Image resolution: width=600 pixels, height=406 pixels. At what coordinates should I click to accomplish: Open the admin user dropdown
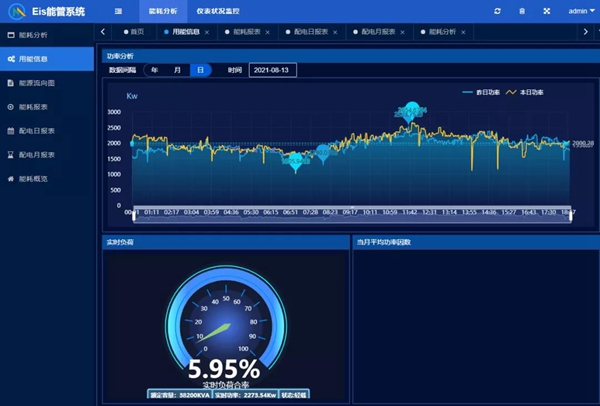click(581, 11)
